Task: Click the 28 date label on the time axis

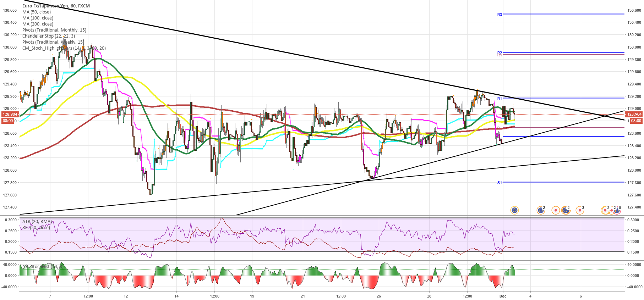Action: pyautogui.click(x=429, y=296)
